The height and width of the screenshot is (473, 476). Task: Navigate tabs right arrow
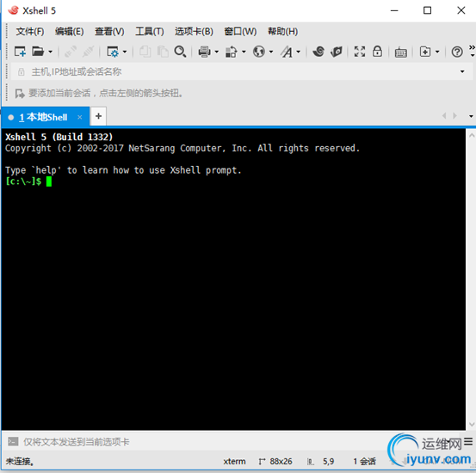point(454,116)
